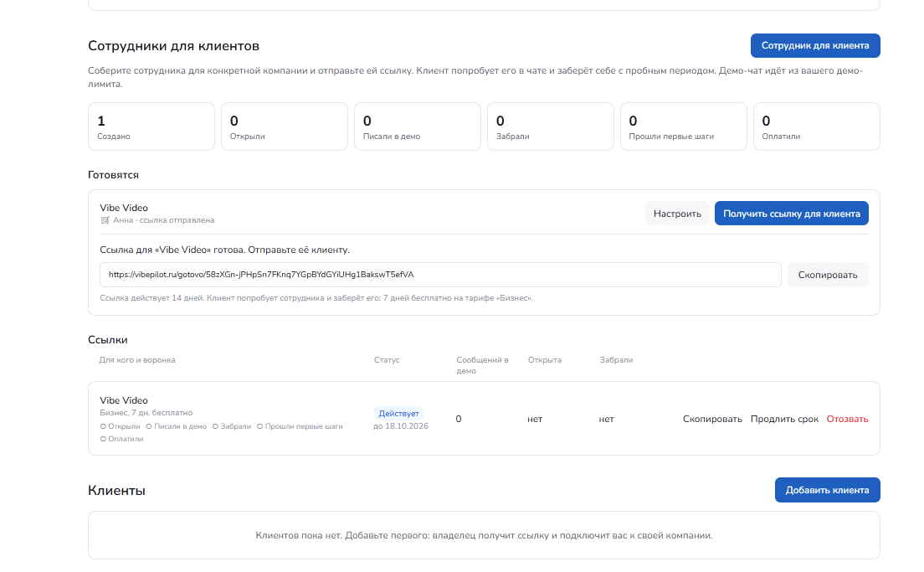
Task: Click the "Ссылки" section heading
Action: [108, 340]
